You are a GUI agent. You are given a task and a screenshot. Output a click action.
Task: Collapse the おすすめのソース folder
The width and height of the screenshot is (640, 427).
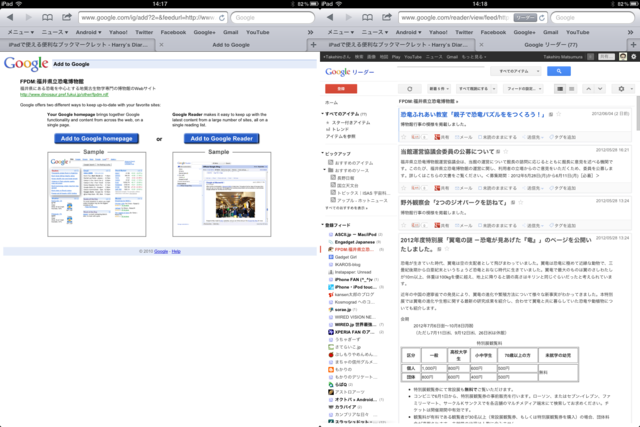(x=325, y=170)
